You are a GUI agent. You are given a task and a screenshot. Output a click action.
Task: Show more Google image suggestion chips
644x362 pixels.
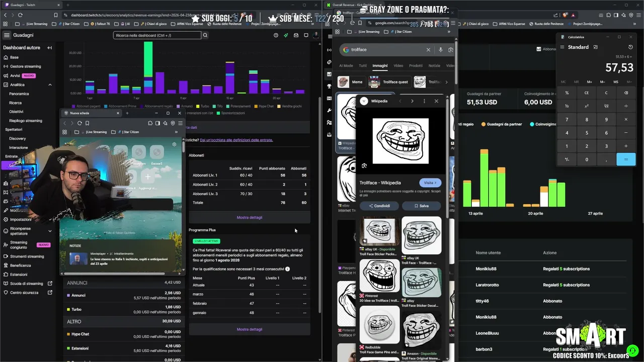tap(446, 82)
